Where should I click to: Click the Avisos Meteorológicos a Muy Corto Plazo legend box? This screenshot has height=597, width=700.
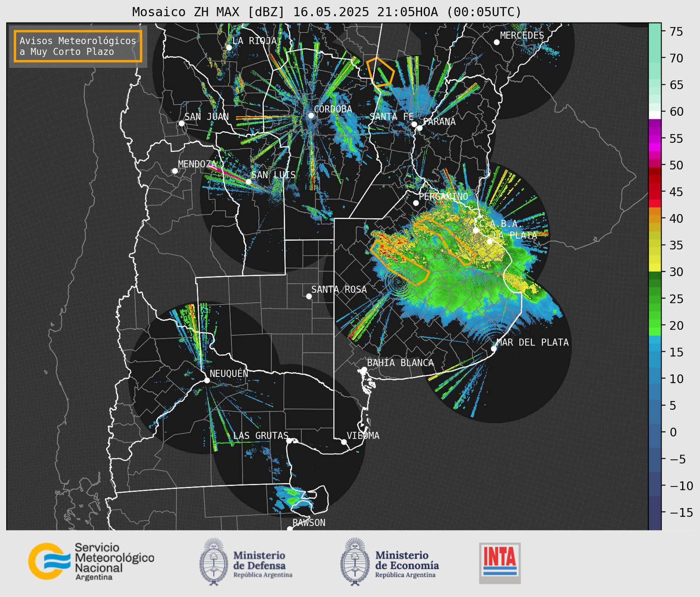click(78, 46)
